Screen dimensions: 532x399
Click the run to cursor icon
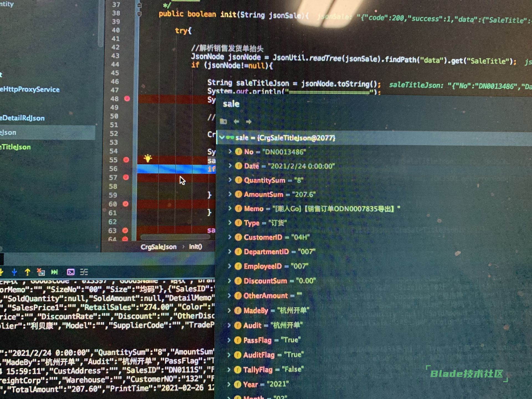coord(54,272)
